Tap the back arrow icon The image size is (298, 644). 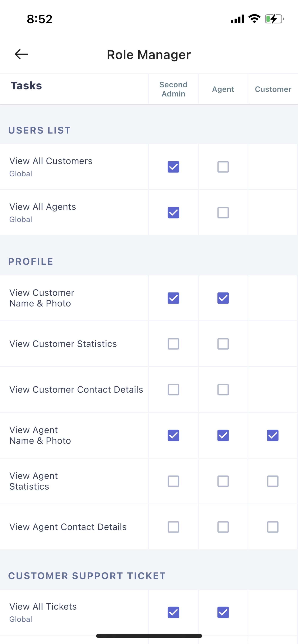[22, 54]
